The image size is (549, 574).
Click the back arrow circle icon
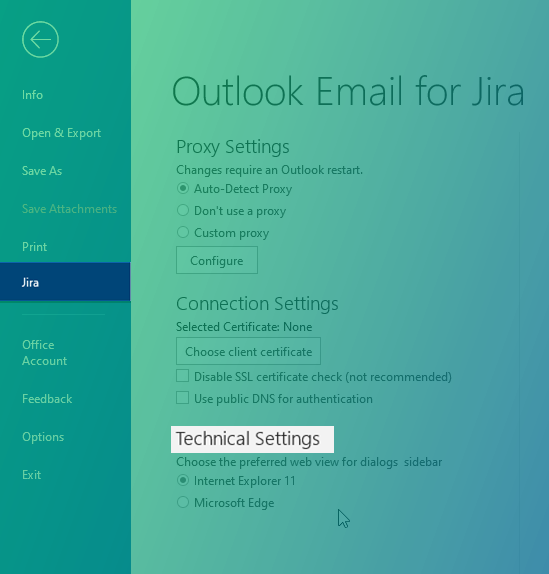(x=40, y=40)
